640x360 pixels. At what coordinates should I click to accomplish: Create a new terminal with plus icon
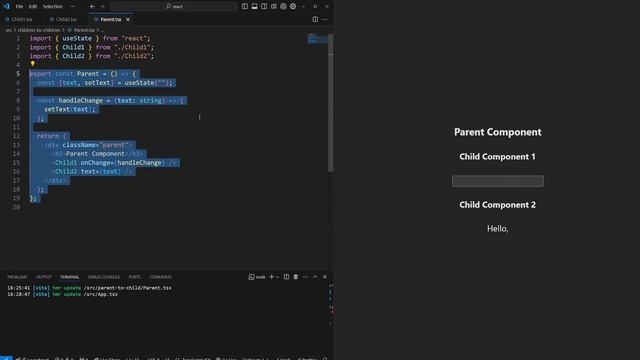coord(271,277)
